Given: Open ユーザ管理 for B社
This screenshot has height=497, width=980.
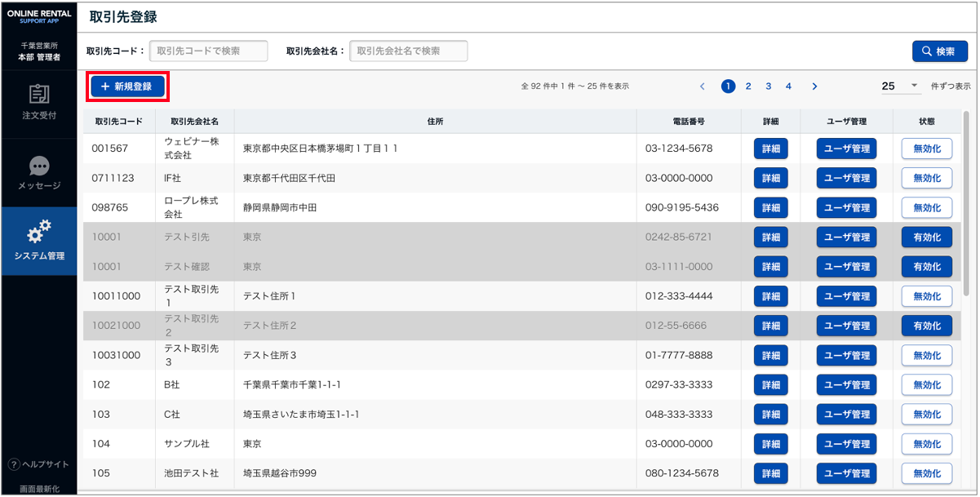Looking at the screenshot, I should pyautogui.click(x=846, y=384).
